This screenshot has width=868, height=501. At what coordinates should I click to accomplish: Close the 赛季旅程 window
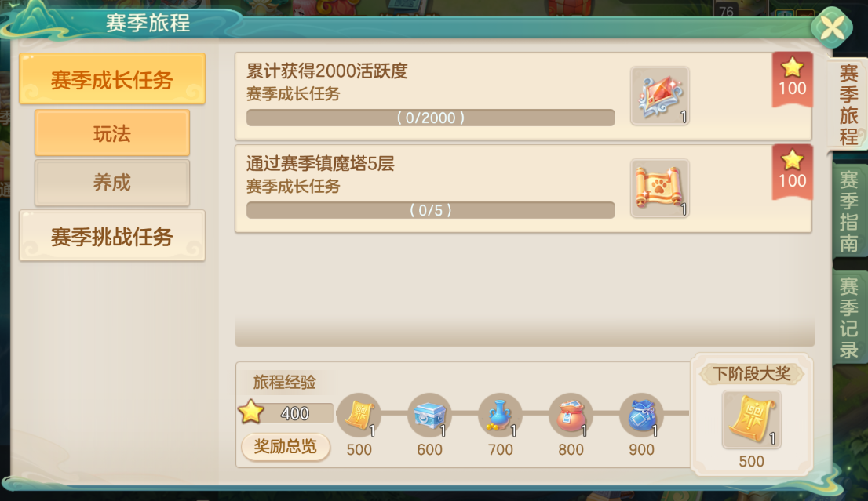[831, 27]
